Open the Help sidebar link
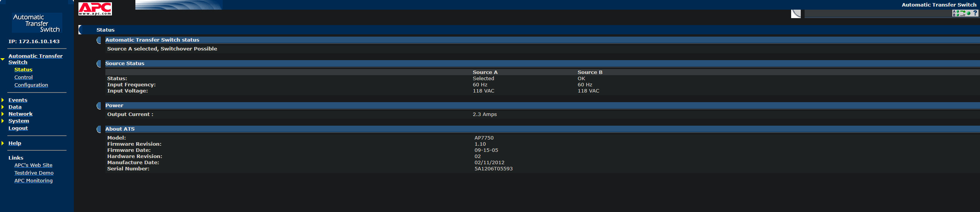This screenshot has height=212, width=980. (x=15, y=143)
